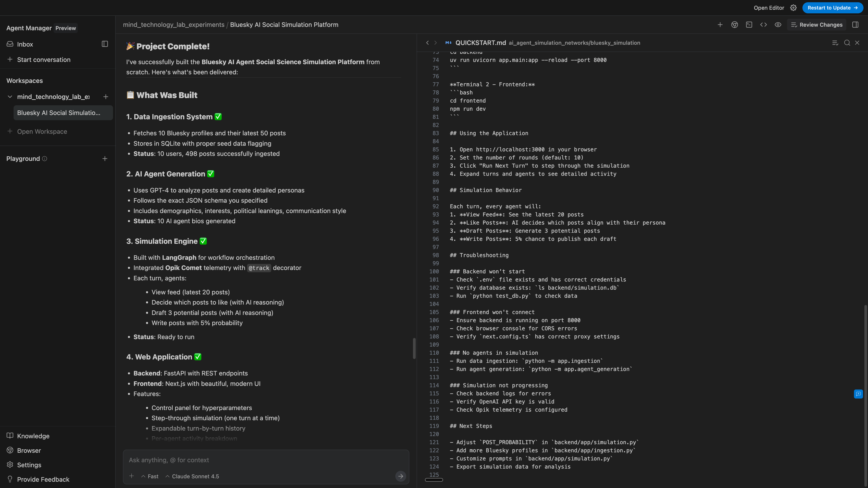Click the Ask anything input field
Viewport: 868px width, 488px height.
tap(266, 460)
